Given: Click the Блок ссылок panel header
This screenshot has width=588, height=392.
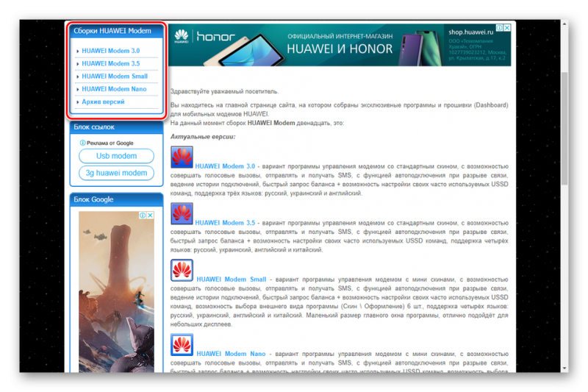Looking at the screenshot, I should click(116, 127).
